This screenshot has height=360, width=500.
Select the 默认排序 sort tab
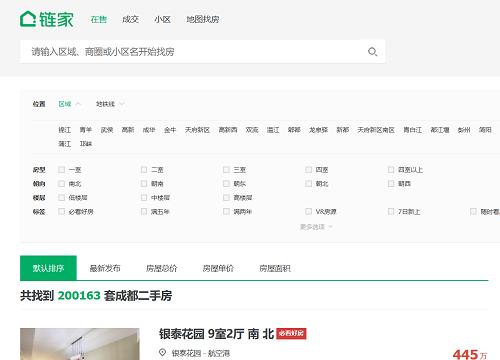48,268
